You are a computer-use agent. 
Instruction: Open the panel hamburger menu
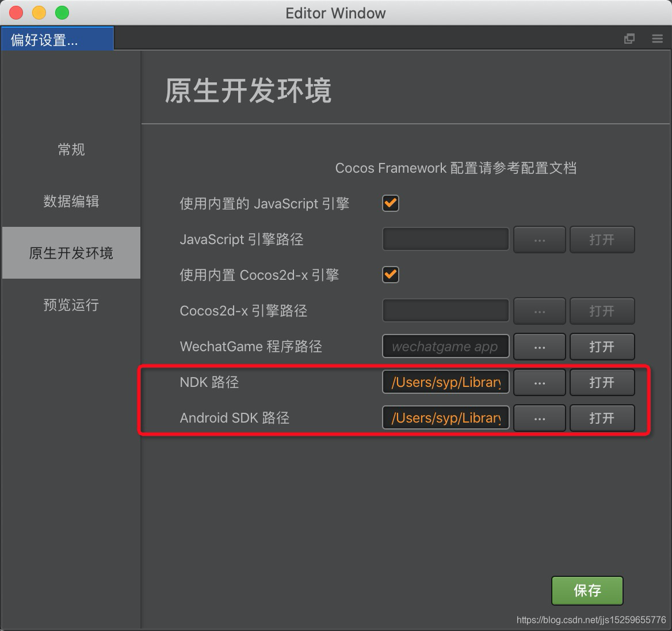tap(658, 39)
